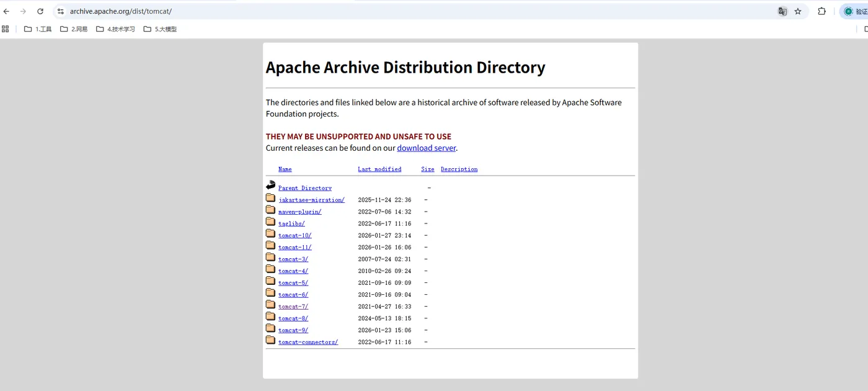Screen dimensions: 868x391
Task: Open the jakartaee-migration/ directory link
Action: click(x=311, y=200)
